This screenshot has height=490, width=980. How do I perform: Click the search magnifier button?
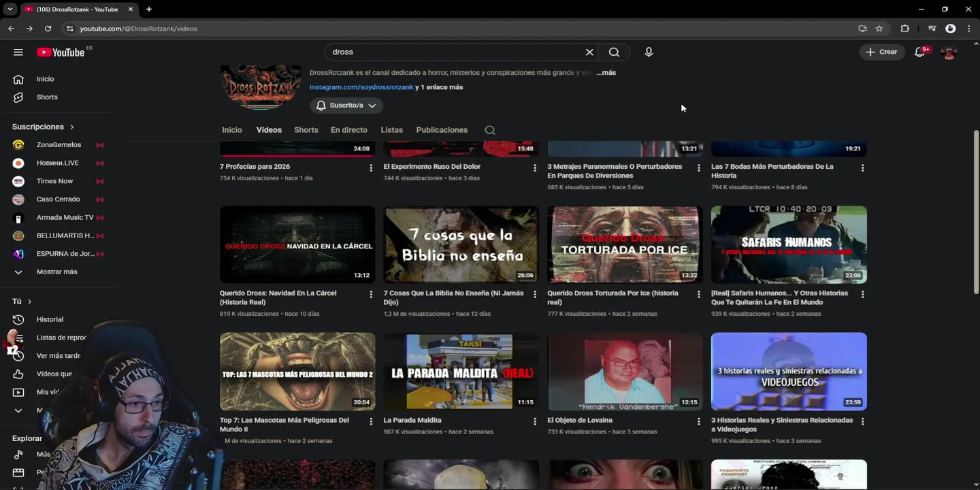click(614, 52)
